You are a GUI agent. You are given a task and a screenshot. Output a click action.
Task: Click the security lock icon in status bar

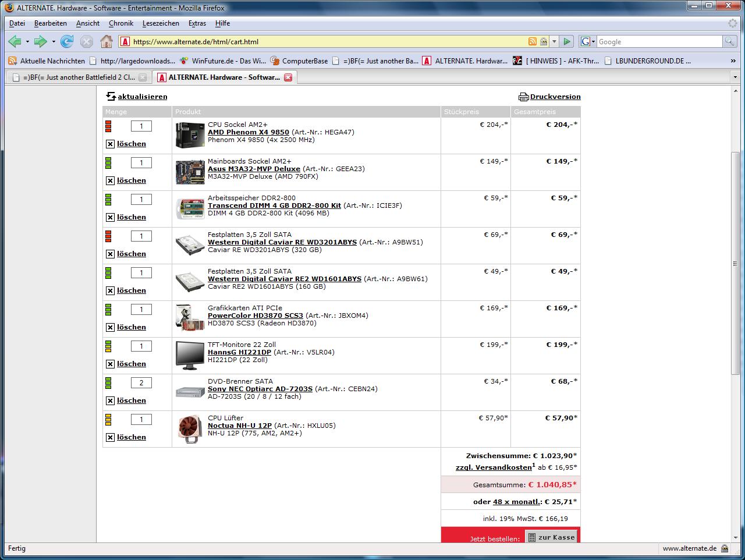coord(724,548)
